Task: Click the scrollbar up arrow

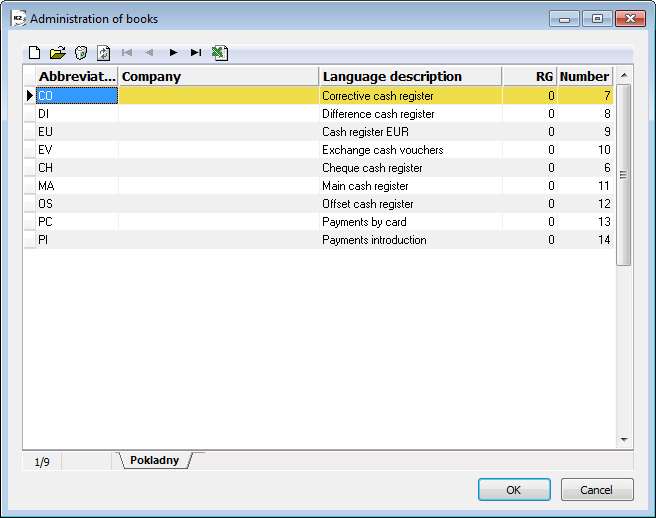Action: click(624, 75)
